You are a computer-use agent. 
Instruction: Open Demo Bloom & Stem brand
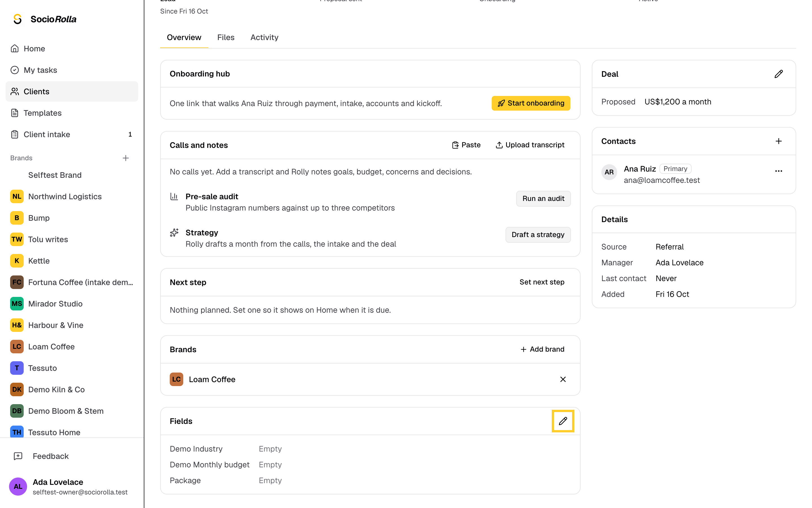click(72, 411)
